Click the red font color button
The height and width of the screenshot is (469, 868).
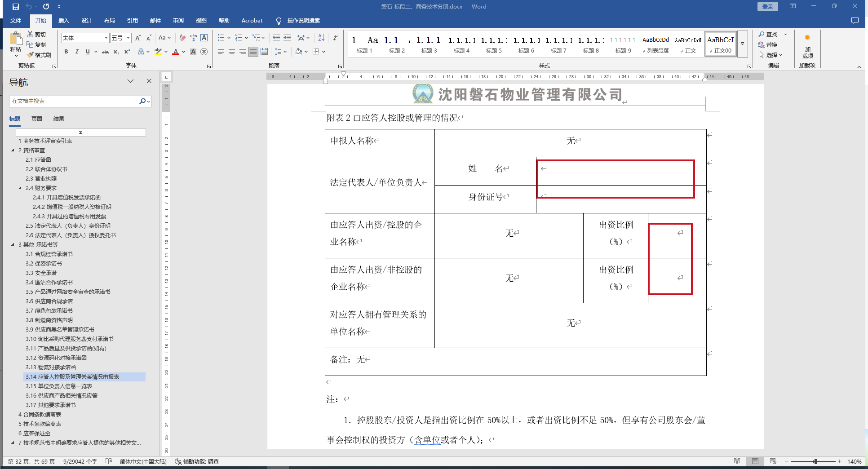[176, 52]
